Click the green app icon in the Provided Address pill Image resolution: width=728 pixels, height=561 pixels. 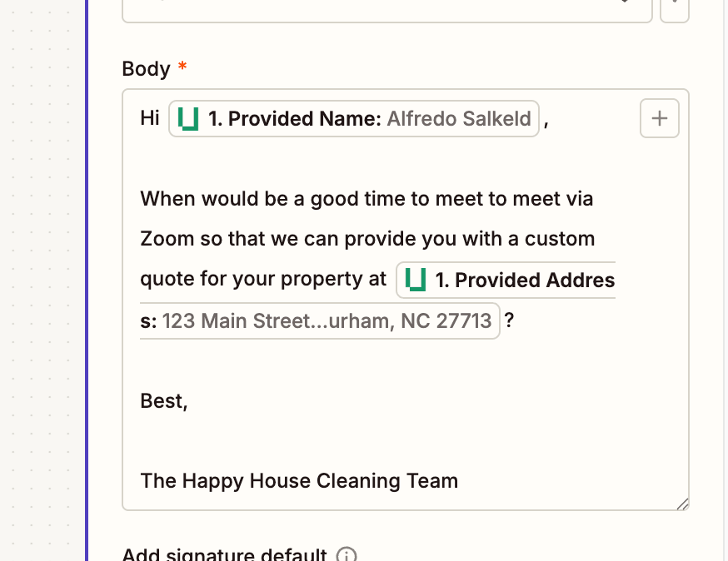point(413,280)
